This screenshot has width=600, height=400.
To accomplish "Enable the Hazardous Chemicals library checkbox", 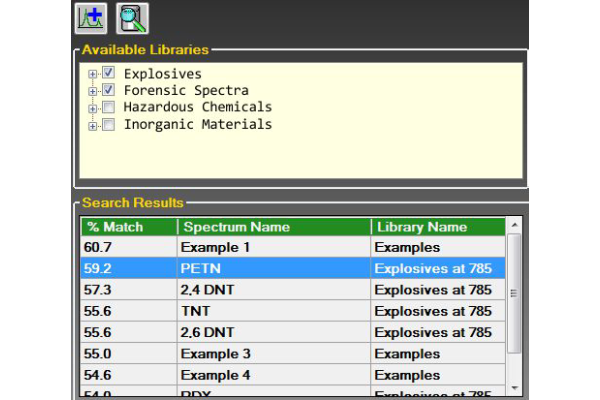I will pos(108,108).
